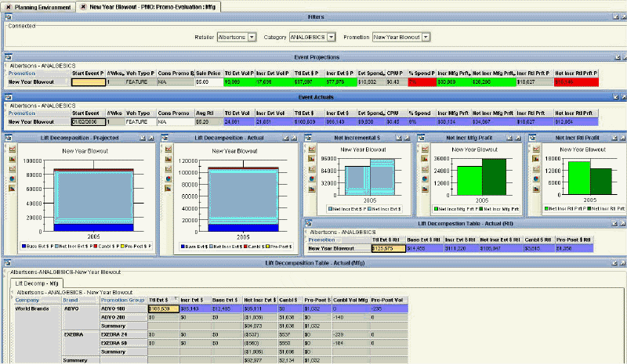Image resolution: width=627 pixels, height=364 pixels.
Task: Click Start Event cell showing 01/02/2006
Action: click(x=89, y=122)
